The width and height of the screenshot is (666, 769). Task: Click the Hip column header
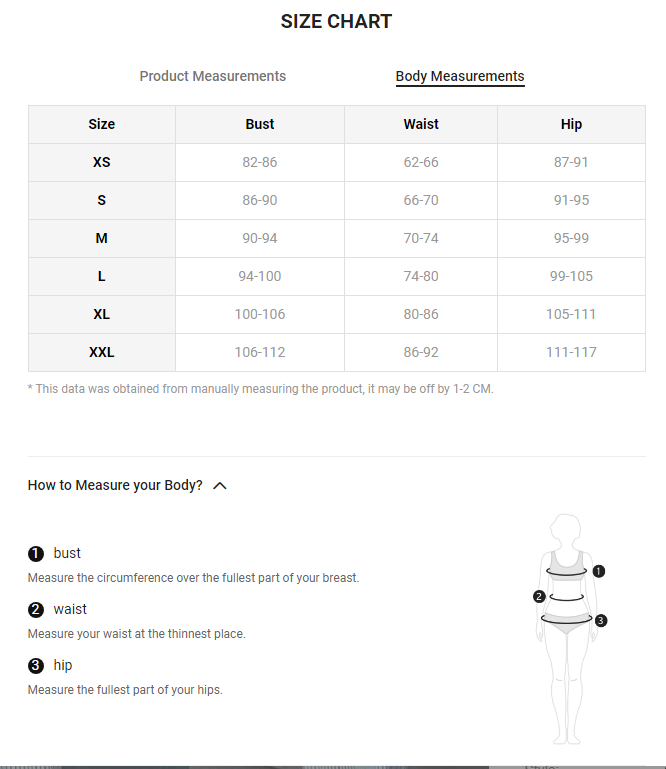(571, 124)
